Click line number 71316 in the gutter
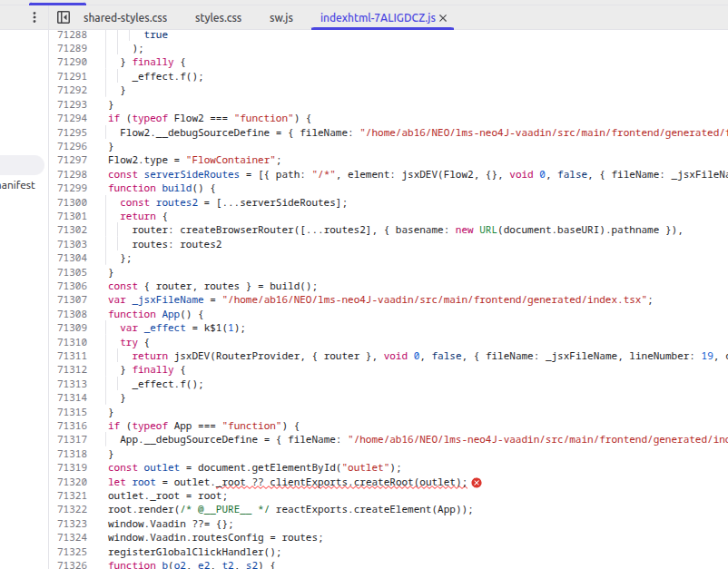Image resolution: width=728 pixels, height=569 pixels. pyautogui.click(x=72, y=426)
